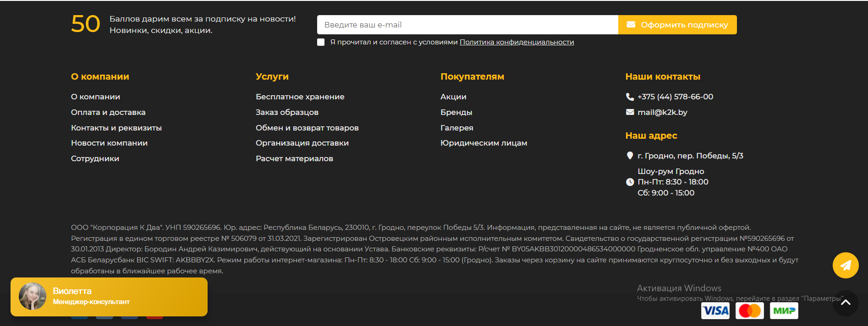Click the Услуги column heading
868x326 pixels.
[272, 76]
